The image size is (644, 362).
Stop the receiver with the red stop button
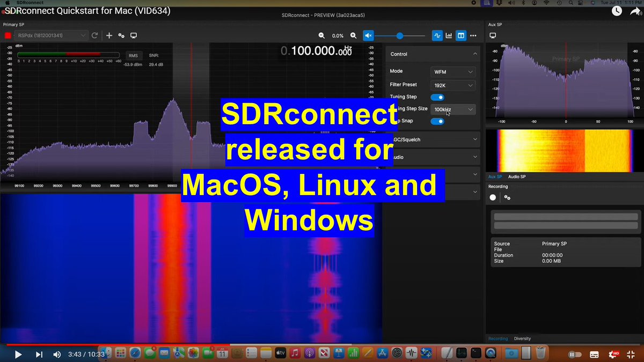(8, 35)
